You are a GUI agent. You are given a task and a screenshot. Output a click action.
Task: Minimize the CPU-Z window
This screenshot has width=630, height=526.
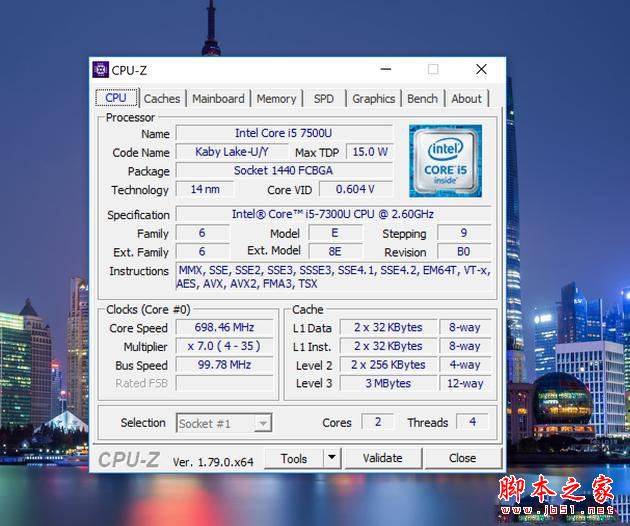386,69
